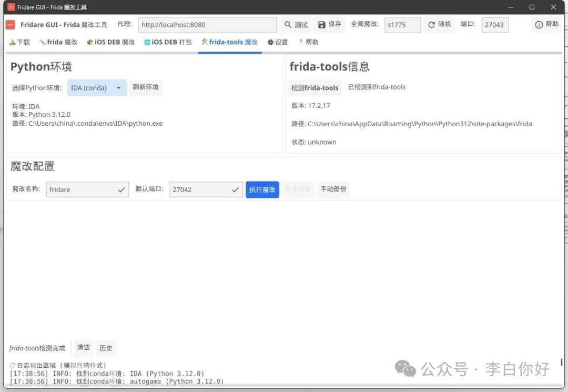The height and width of the screenshot is (392, 568).
Task: Click the 清空 clear log button
Action: [83, 347]
